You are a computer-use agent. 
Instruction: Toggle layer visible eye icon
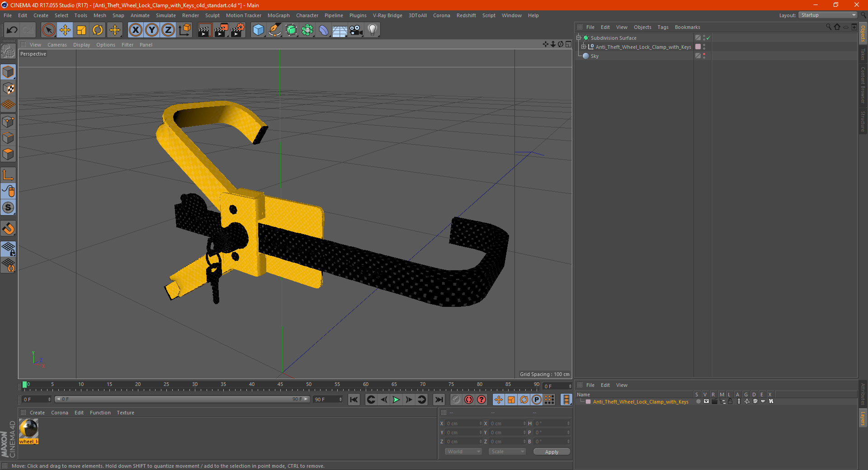point(706,401)
